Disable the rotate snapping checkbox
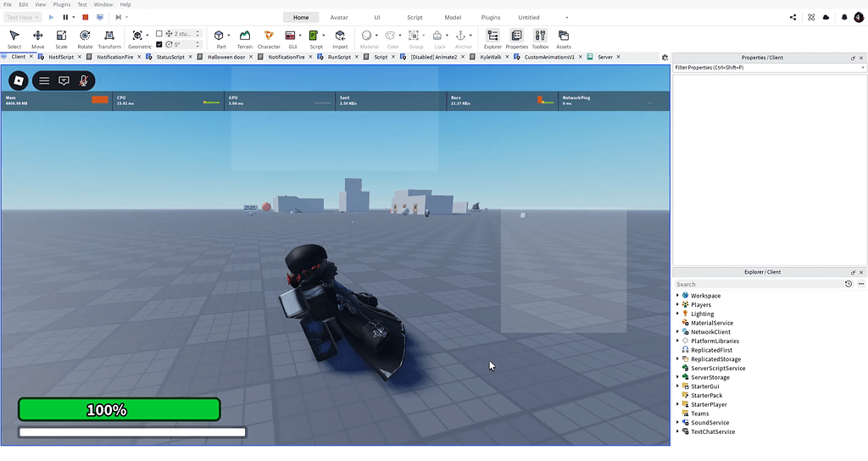Image resolution: width=868 pixels, height=461 pixels. (159, 44)
